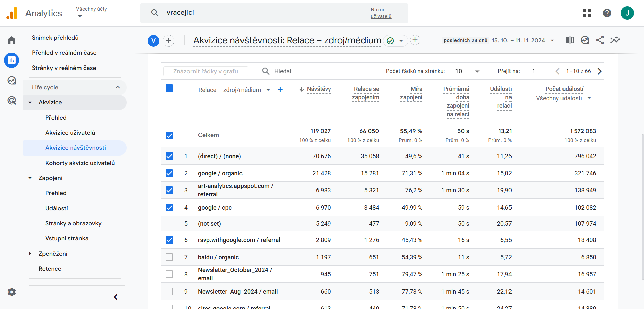Image resolution: width=644 pixels, height=309 pixels.
Task: Click the Analytics logo
Action: [x=12, y=13]
